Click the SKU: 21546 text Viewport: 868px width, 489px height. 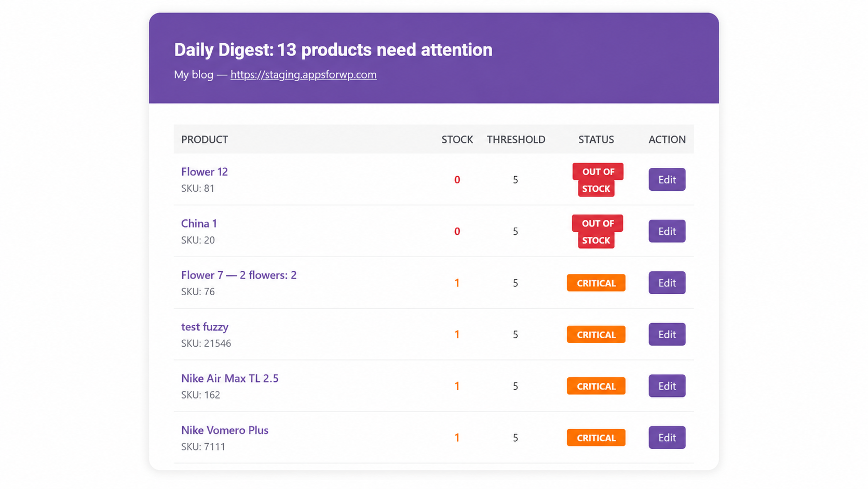click(x=206, y=343)
